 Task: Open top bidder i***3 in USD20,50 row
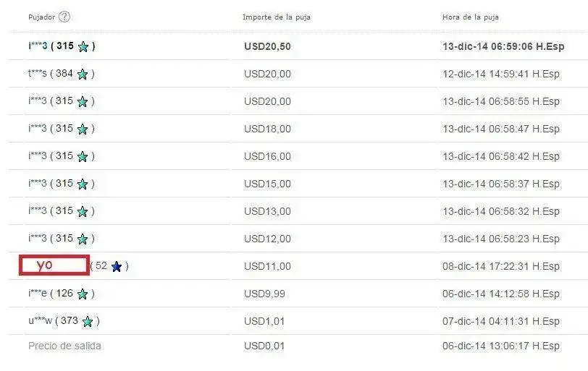coord(38,46)
